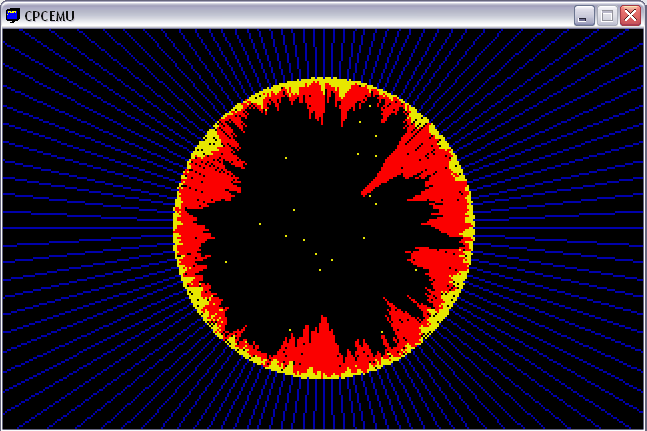Viewport: 647px width, 431px height.
Task: Minimize the CPCEMU window
Action: click(584, 16)
